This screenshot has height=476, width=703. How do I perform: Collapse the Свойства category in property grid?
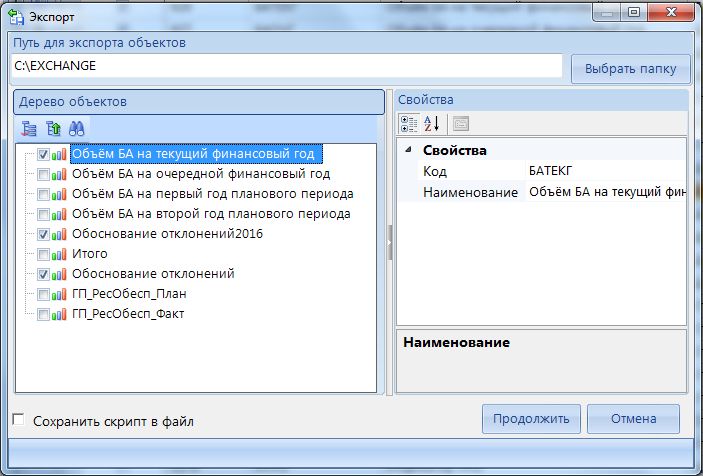(408, 151)
